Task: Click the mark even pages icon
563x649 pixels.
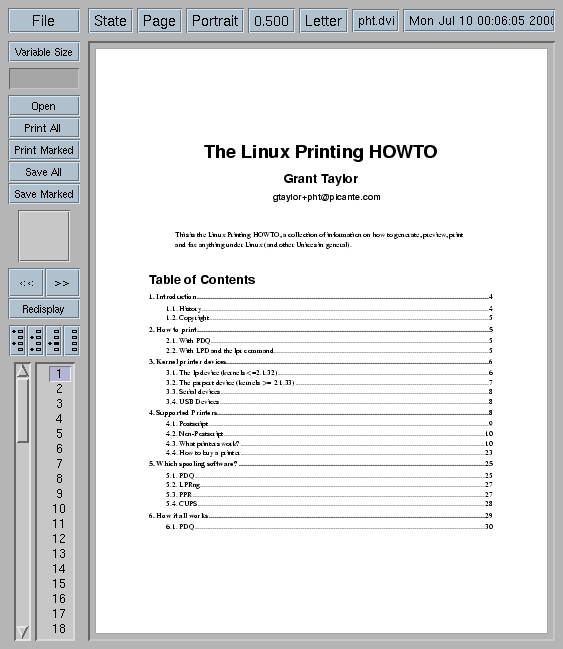Action: coord(36,341)
